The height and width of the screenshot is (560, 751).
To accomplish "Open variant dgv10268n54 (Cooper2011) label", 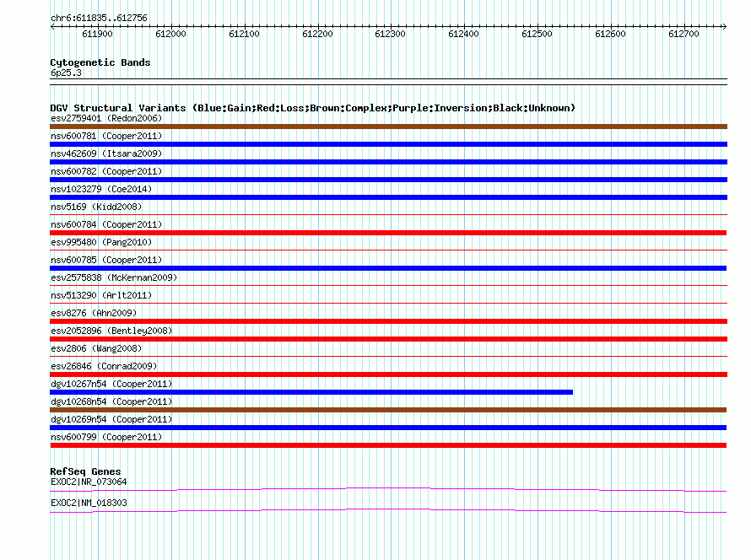I will 111,401.
